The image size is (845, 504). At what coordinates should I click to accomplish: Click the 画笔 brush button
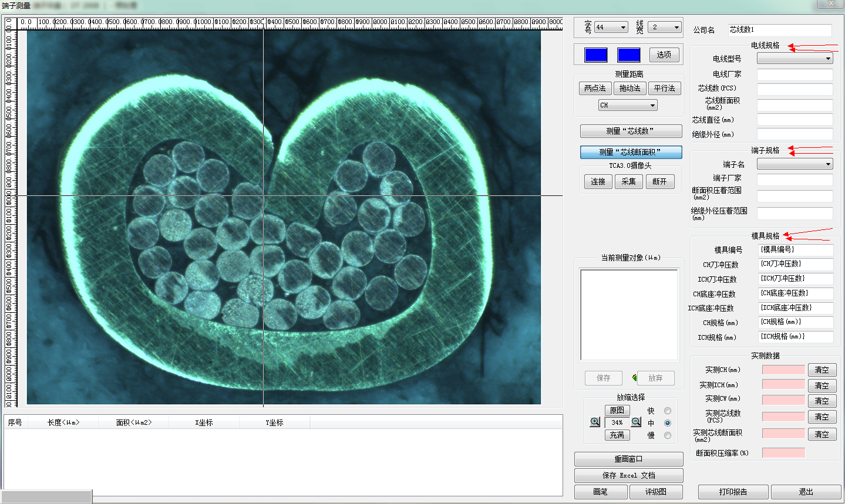coord(600,492)
